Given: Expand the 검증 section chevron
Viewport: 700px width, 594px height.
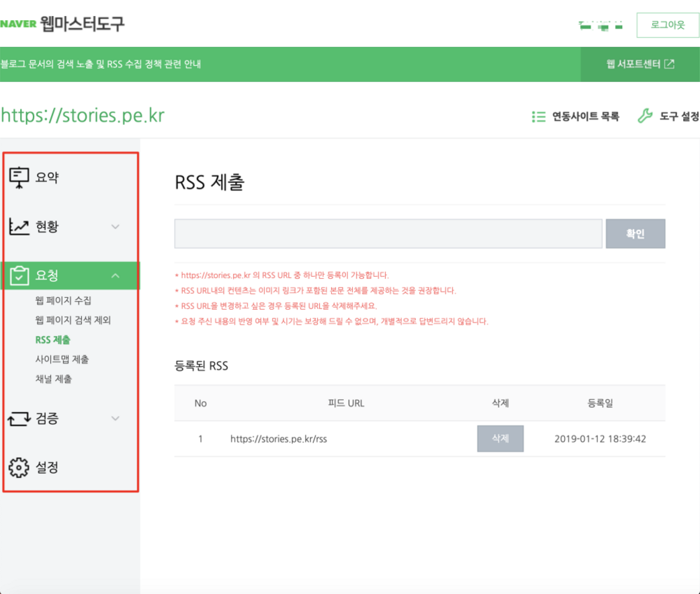Looking at the screenshot, I should tap(116, 419).
